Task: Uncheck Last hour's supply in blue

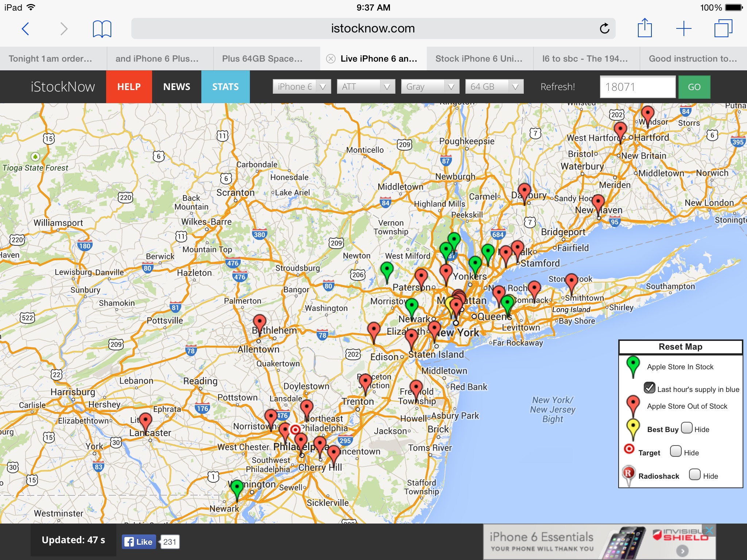Action: (650, 388)
